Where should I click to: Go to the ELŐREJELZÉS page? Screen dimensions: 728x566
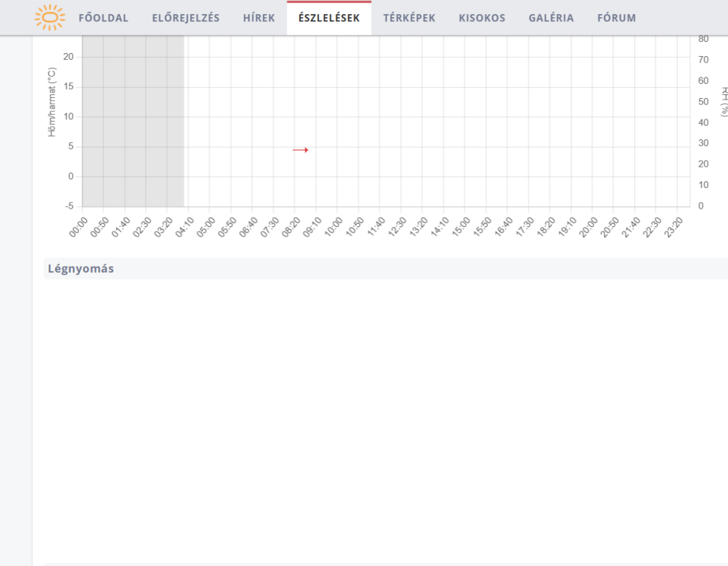[x=186, y=18]
